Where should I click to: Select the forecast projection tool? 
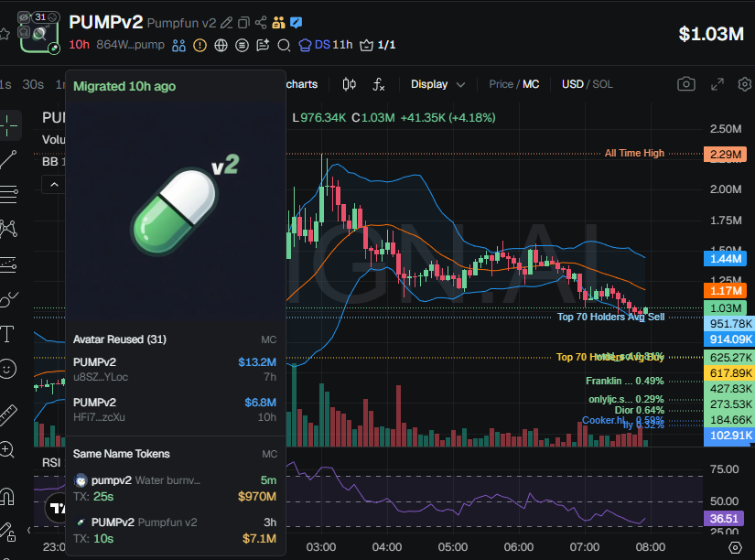[8, 264]
